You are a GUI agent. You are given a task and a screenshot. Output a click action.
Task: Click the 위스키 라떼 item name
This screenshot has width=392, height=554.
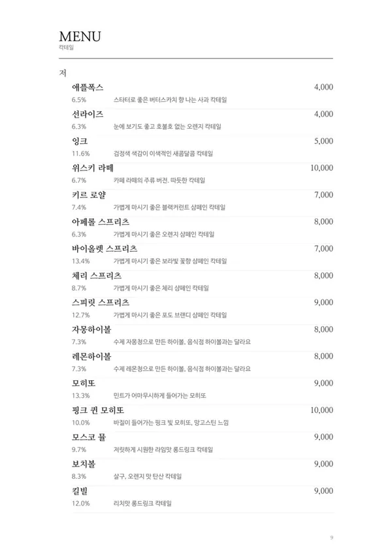pyautogui.click(x=93, y=168)
